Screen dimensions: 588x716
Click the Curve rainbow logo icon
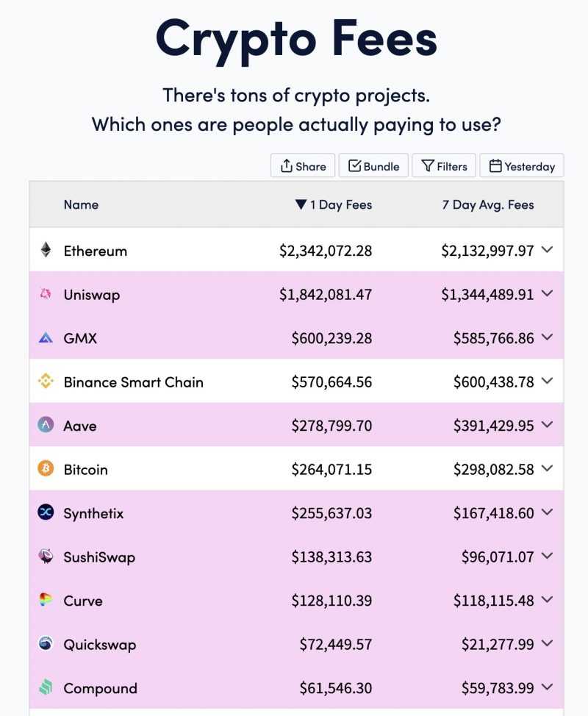(46, 600)
